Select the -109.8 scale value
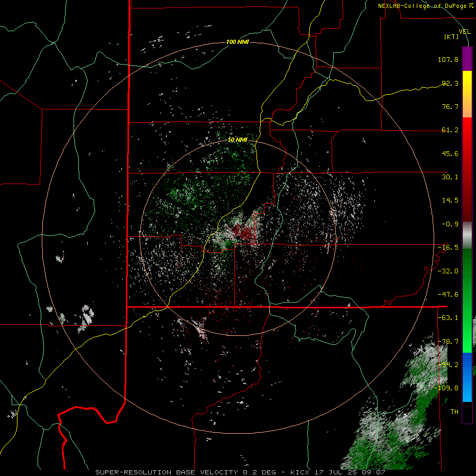The width and height of the screenshot is (476, 476). tap(446, 388)
